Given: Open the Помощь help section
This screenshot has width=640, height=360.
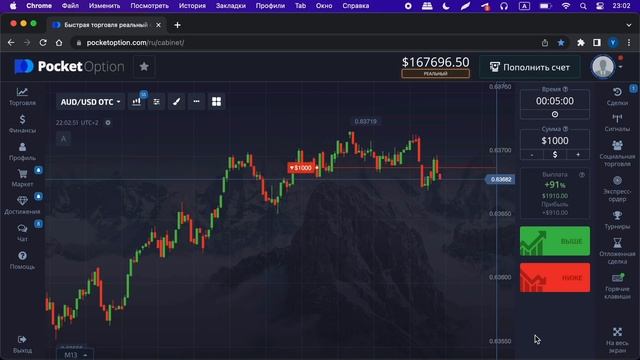Looking at the screenshot, I should (22, 260).
